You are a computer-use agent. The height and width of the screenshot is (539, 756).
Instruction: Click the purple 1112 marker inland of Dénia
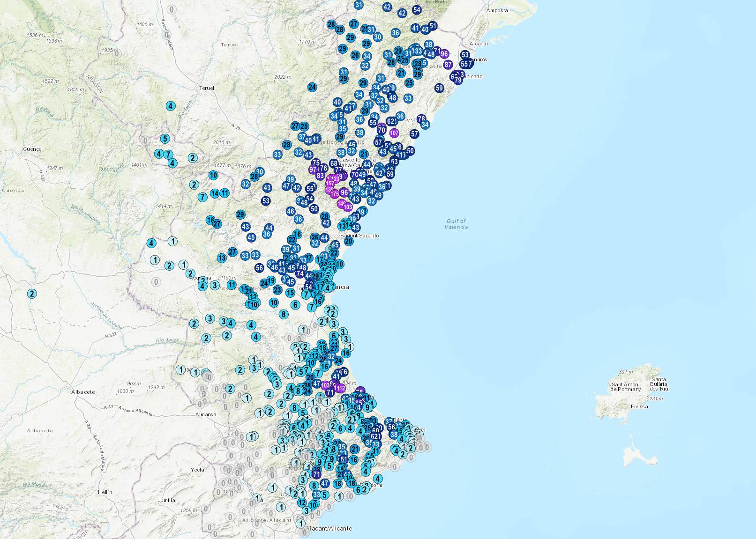[x=339, y=388]
